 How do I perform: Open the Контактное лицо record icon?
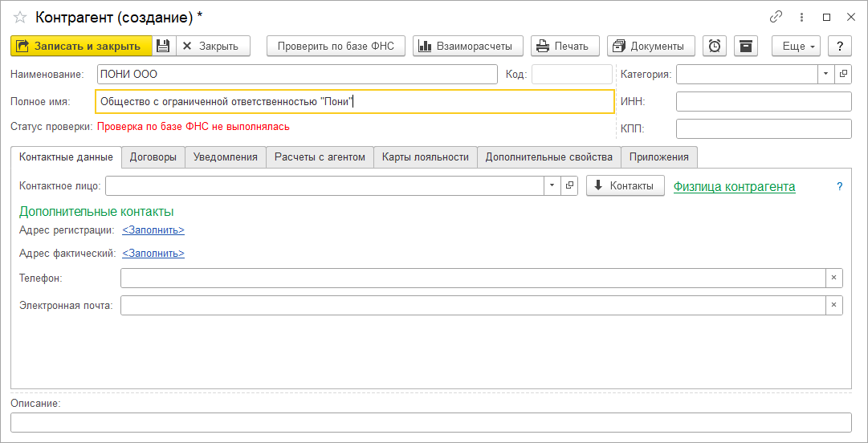(x=569, y=186)
